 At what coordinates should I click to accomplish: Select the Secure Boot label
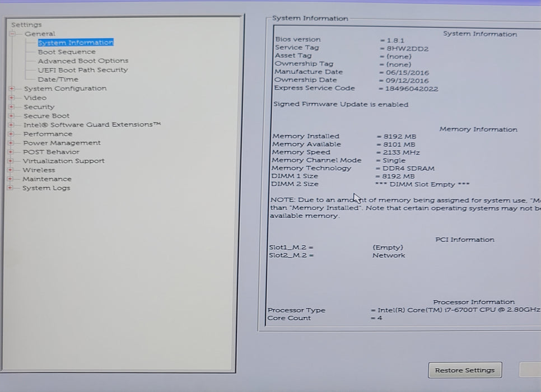[x=46, y=116]
